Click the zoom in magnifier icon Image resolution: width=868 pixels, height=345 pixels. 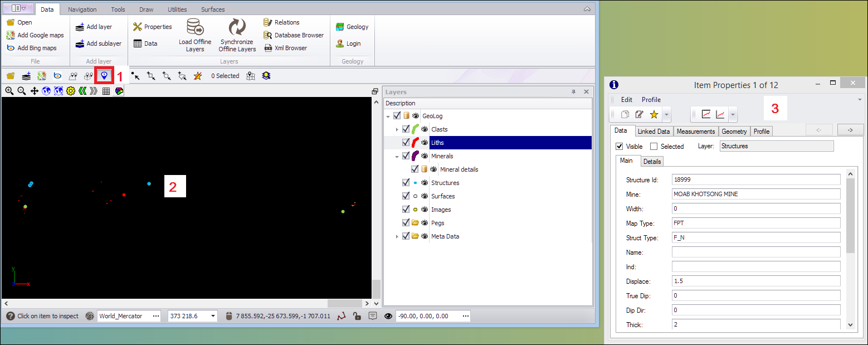coord(9,91)
